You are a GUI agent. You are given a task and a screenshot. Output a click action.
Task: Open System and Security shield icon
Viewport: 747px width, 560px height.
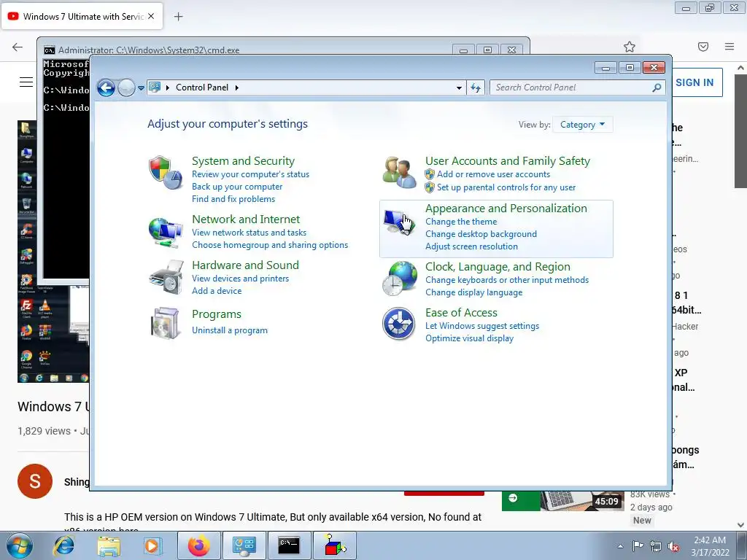(x=166, y=172)
